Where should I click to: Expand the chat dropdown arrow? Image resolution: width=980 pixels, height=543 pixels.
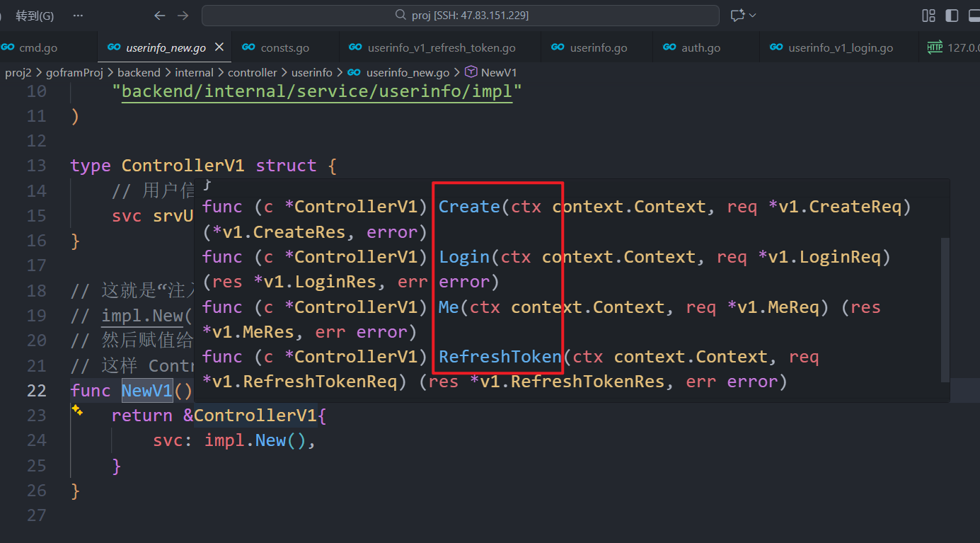(752, 15)
